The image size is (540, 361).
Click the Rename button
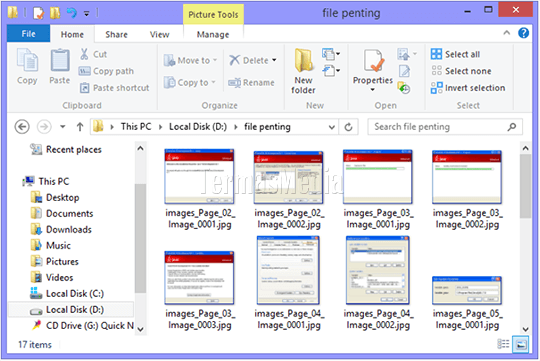pyautogui.click(x=251, y=83)
